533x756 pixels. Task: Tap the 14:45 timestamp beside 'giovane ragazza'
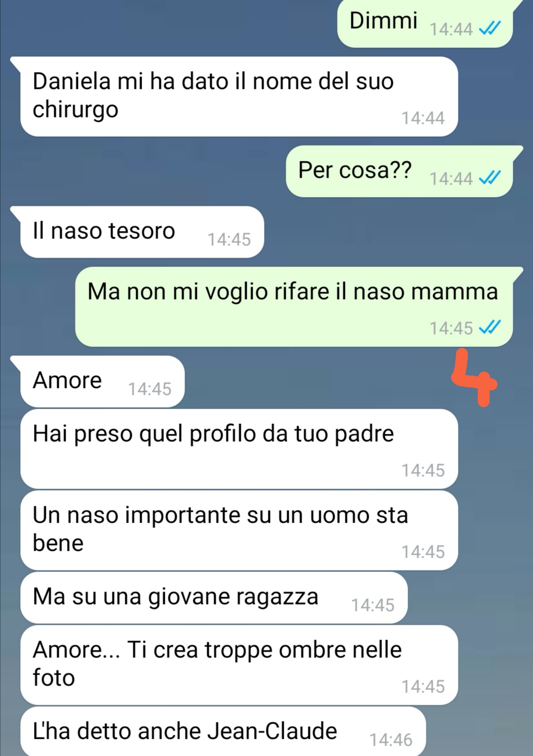373,605
